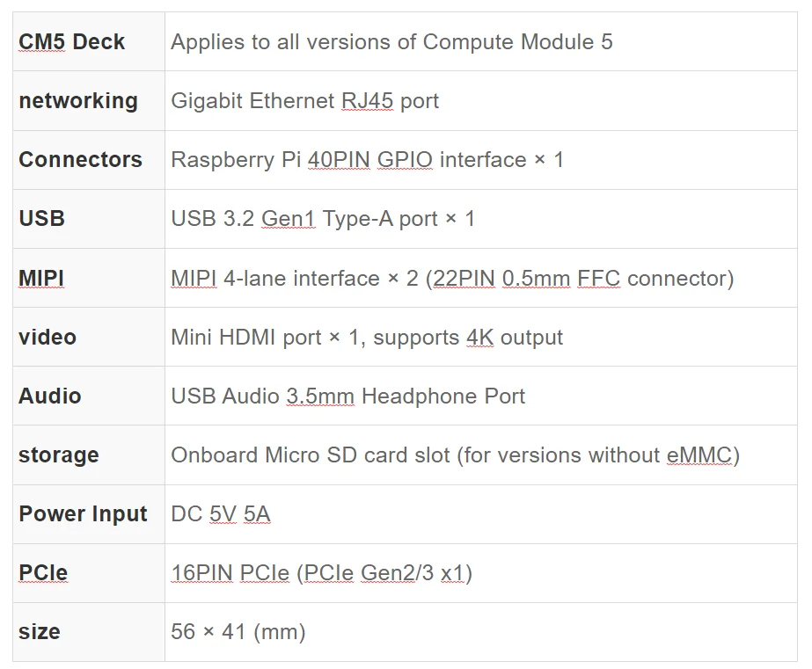Click the word eMMC in storage row
The height and width of the screenshot is (669, 812).
coord(699,455)
